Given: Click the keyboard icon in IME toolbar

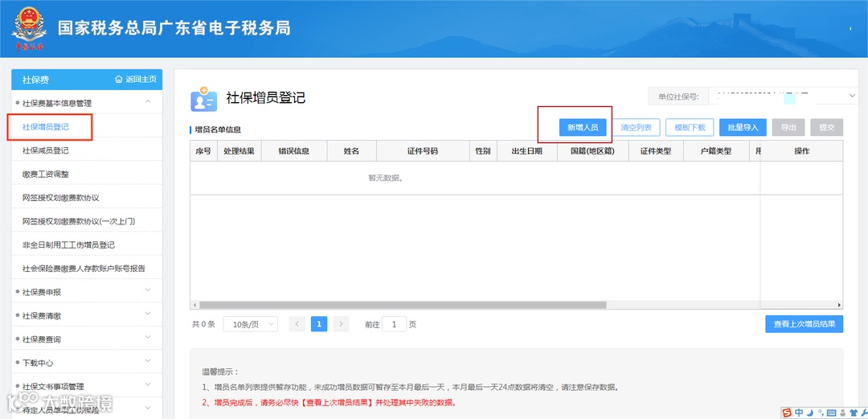Looking at the screenshot, I should coord(832,413).
